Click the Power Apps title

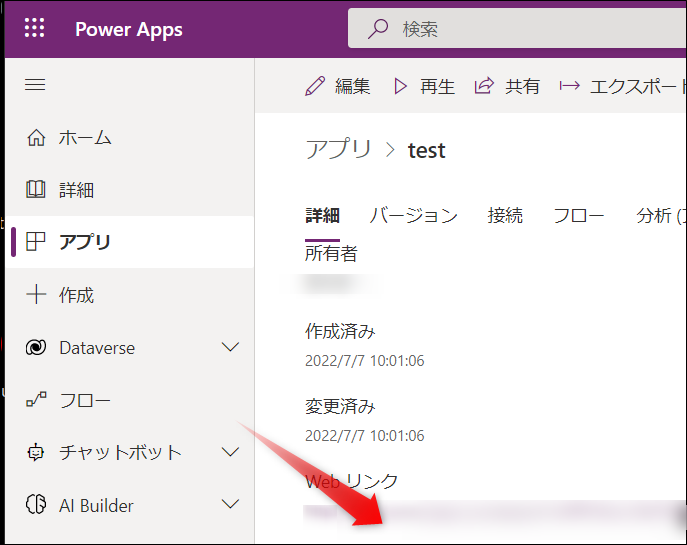[x=129, y=30]
